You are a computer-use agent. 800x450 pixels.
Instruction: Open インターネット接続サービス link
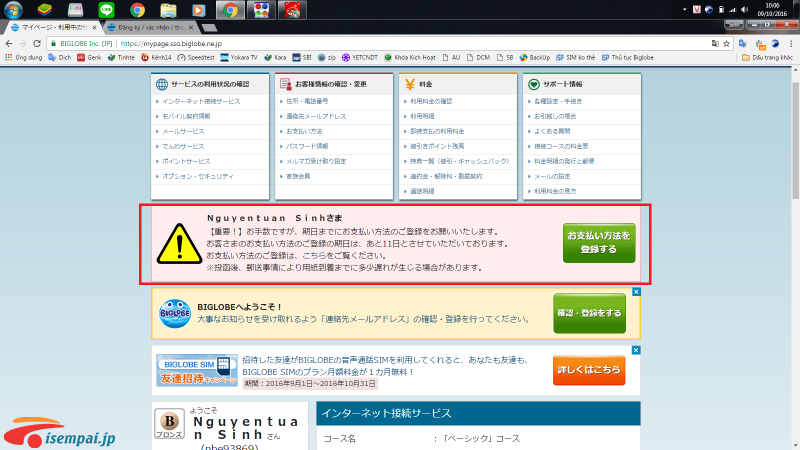pos(201,102)
